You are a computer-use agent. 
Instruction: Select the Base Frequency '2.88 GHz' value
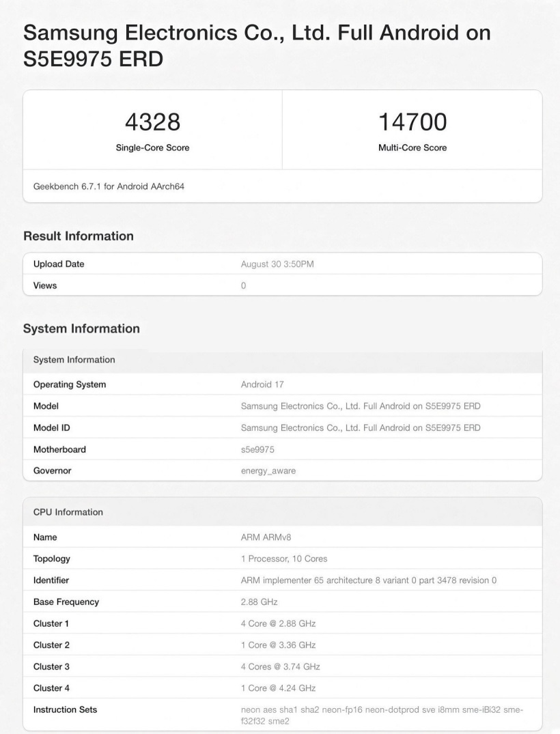click(259, 602)
